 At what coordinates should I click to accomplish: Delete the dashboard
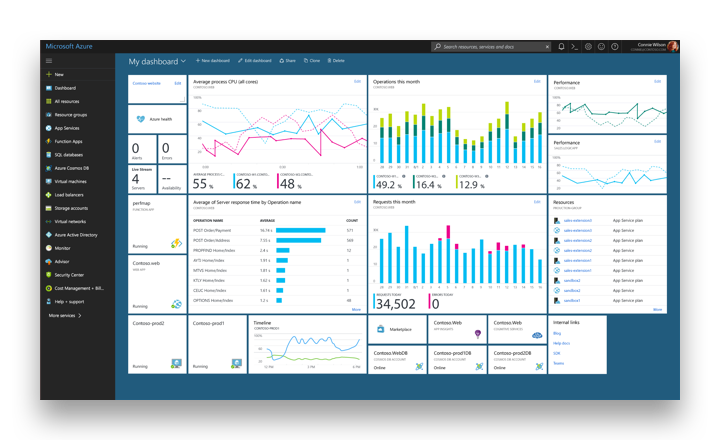(336, 61)
